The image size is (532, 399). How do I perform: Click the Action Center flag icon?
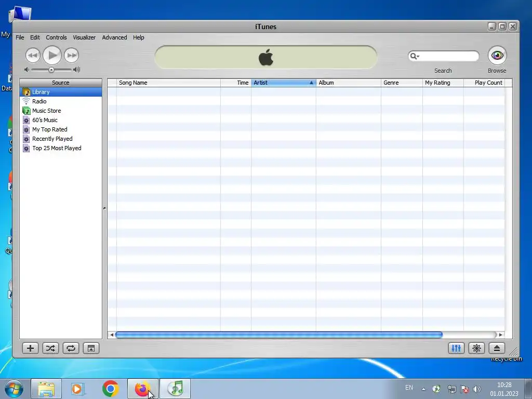point(464,389)
